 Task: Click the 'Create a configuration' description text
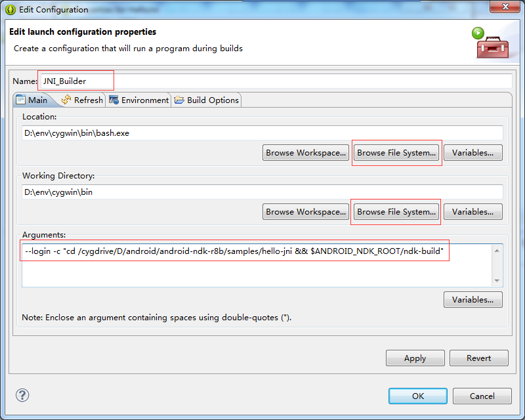128,49
